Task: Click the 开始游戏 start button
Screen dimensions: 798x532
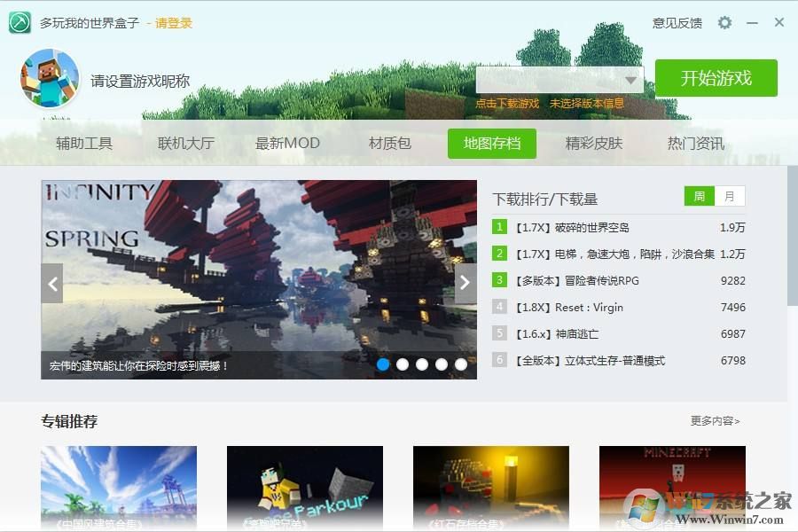Action: (716, 79)
